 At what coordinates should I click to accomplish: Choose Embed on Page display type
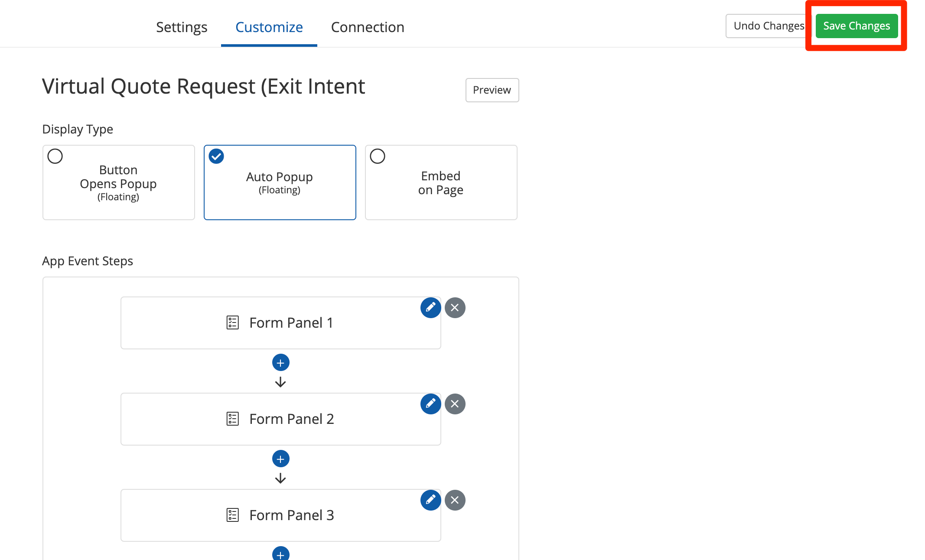[441, 182]
